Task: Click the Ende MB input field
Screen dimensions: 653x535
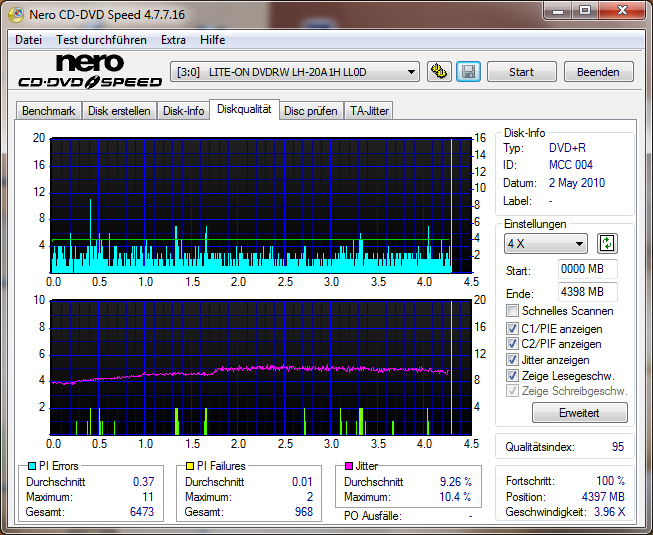Action: coord(587,292)
